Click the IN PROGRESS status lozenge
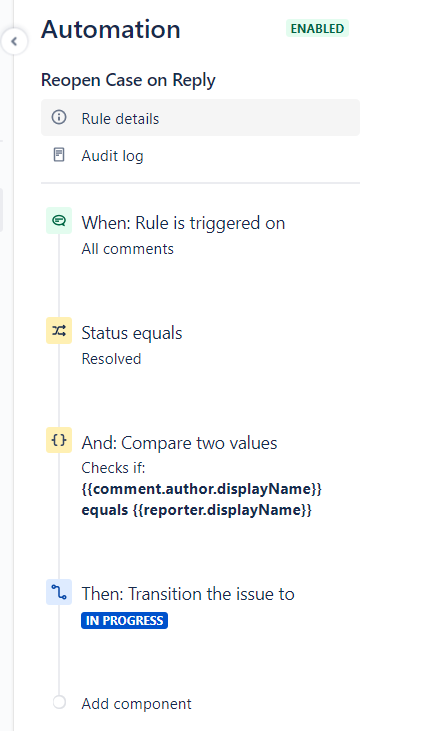This screenshot has height=731, width=439. pos(124,621)
